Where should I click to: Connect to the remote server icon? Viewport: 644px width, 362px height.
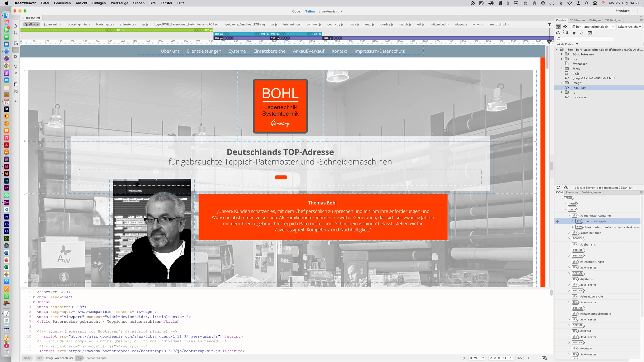pyautogui.click(x=558, y=32)
